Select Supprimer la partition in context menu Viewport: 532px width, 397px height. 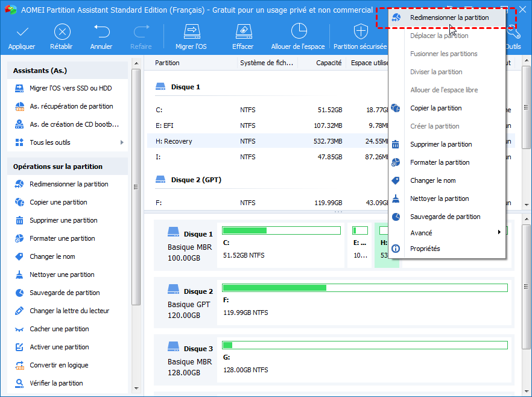[440, 144]
